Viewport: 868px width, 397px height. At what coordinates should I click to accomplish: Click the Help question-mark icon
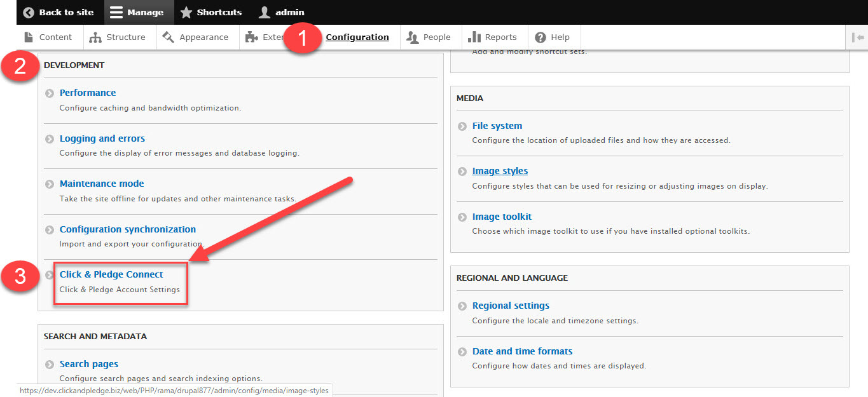[x=541, y=37]
